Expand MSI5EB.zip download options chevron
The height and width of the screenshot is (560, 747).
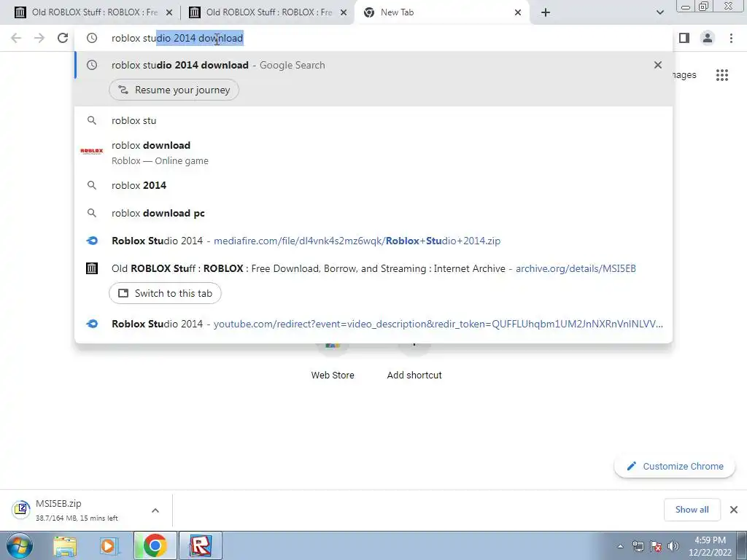[x=155, y=510]
